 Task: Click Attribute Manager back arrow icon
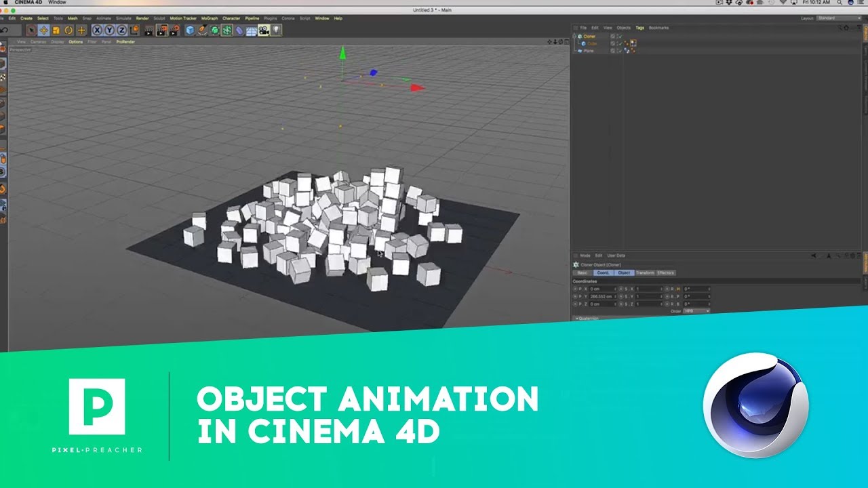point(814,256)
